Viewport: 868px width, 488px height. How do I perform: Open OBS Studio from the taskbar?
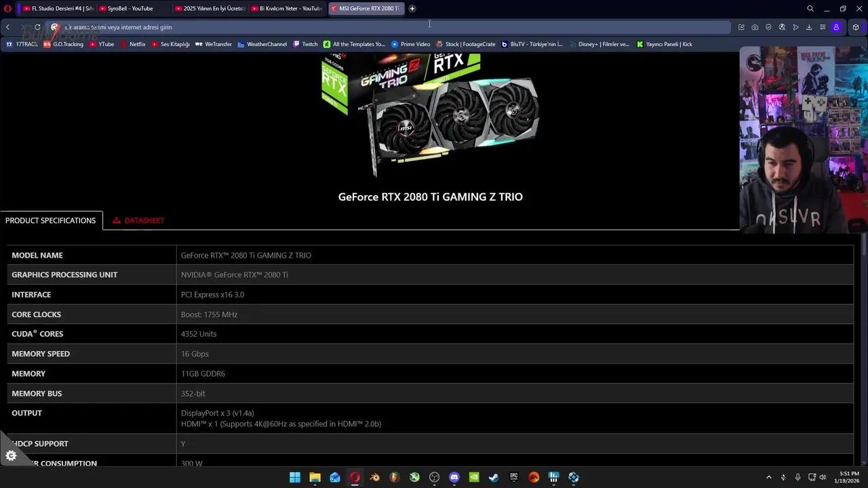[x=434, y=477]
